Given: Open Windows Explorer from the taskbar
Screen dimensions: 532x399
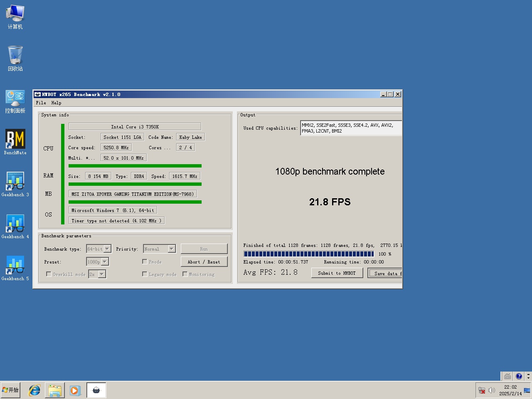Looking at the screenshot, I should (x=54, y=390).
